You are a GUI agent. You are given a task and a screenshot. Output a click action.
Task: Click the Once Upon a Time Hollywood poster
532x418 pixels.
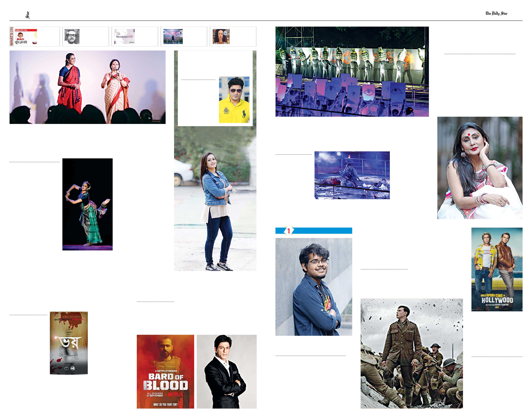point(497,269)
